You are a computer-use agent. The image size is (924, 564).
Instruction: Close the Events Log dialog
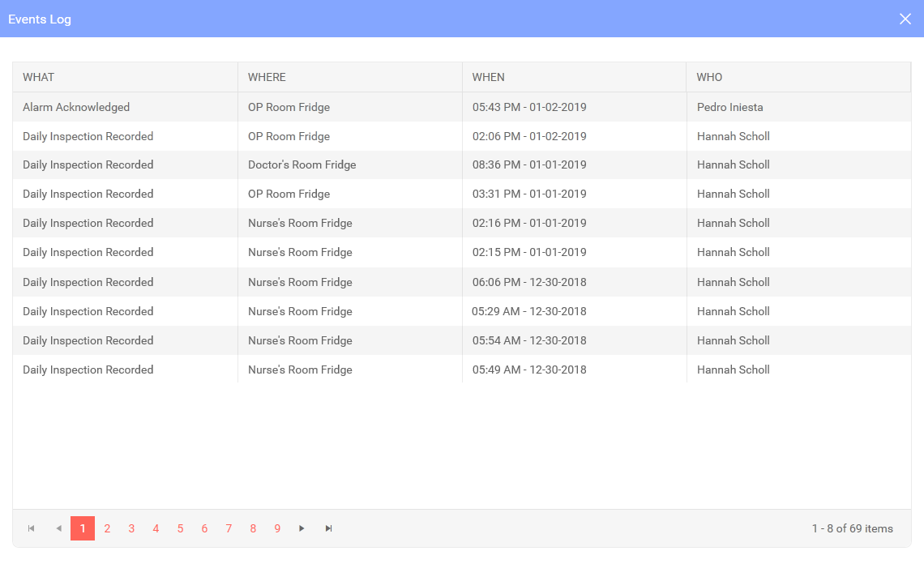905,19
